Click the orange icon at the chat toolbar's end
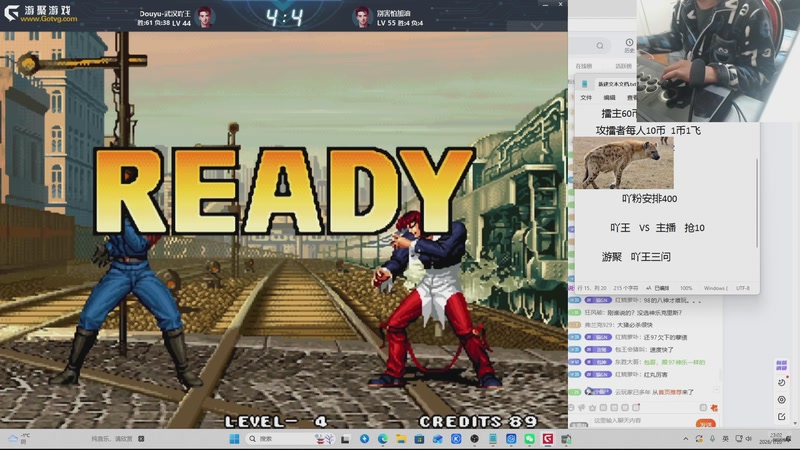 (x=714, y=408)
